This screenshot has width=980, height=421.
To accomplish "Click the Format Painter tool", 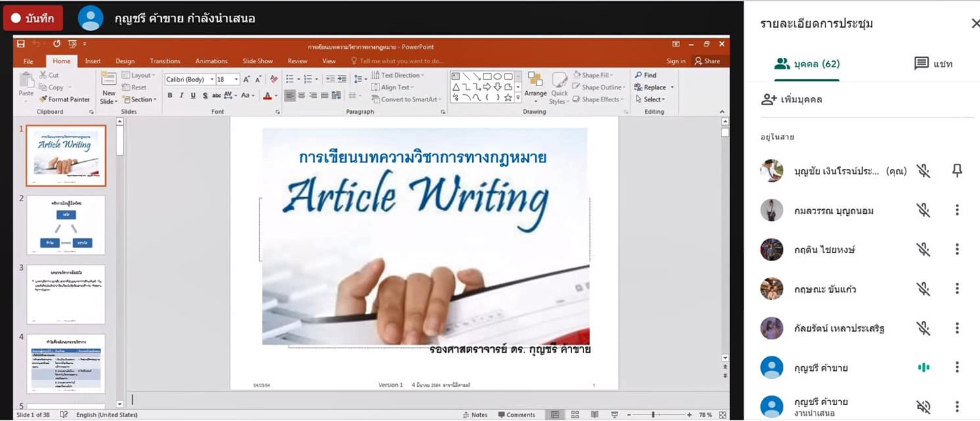I will coord(64,99).
